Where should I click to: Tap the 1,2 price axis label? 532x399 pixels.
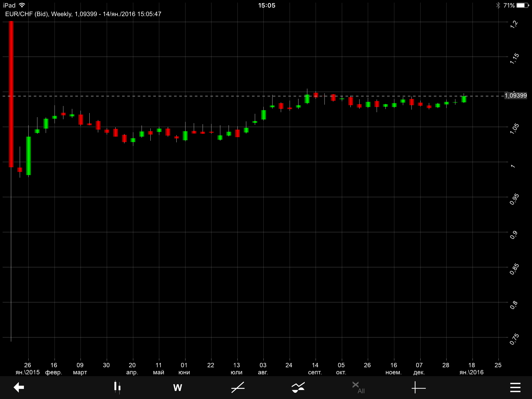(514, 24)
